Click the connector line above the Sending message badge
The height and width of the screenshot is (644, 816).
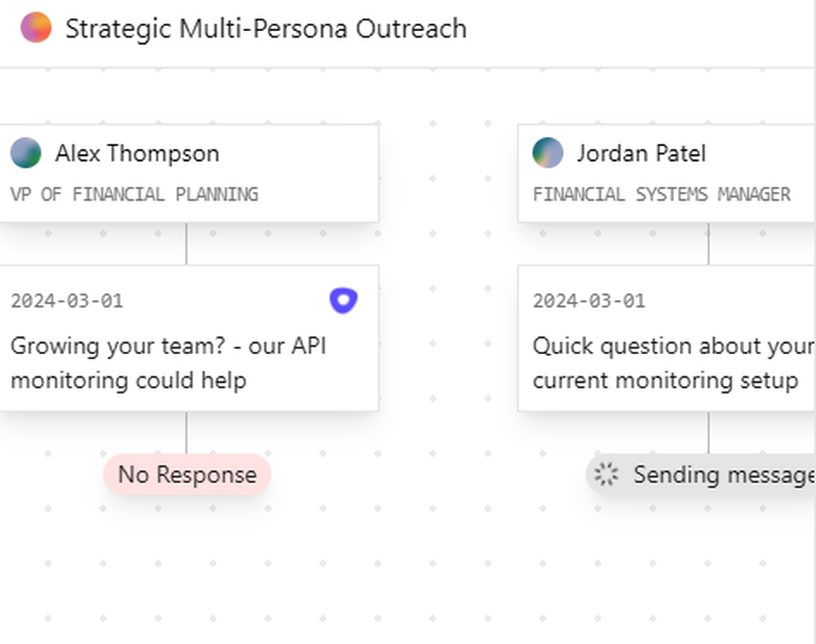coord(708,433)
